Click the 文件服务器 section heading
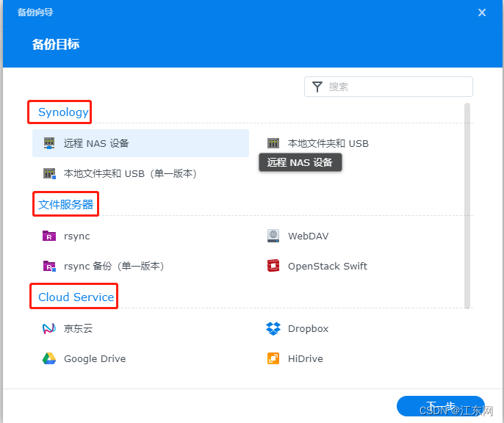504x423 pixels. click(65, 204)
